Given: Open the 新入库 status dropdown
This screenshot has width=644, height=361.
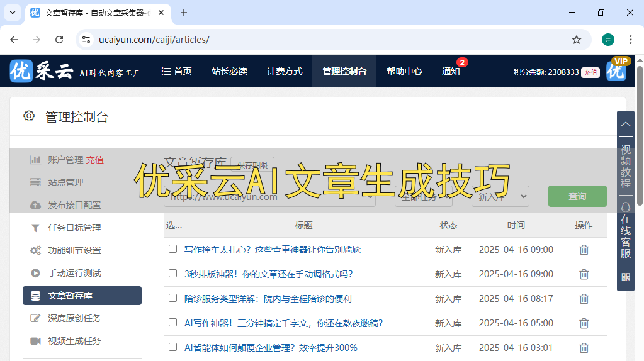Looking at the screenshot, I should pyautogui.click(x=500, y=196).
